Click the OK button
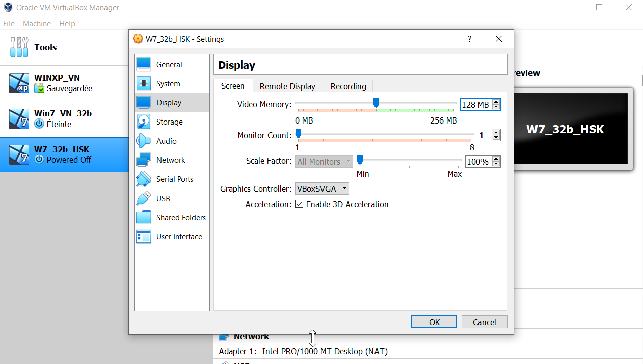 coord(434,322)
